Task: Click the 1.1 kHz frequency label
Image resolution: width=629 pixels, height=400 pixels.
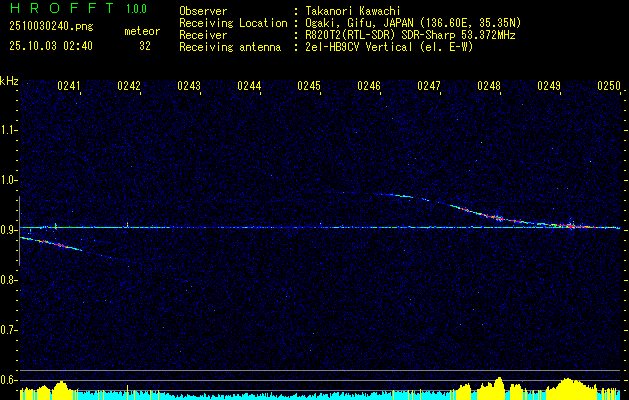Action: [x=8, y=130]
